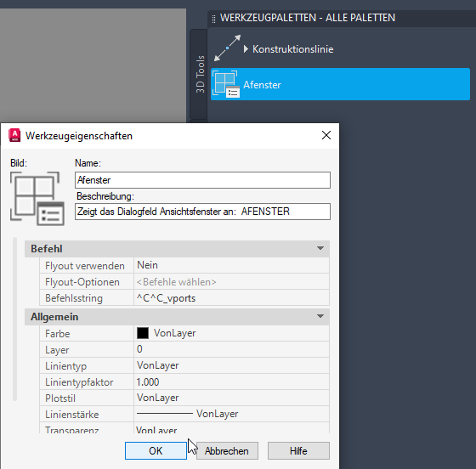Confirm with the OK button

tap(156, 451)
